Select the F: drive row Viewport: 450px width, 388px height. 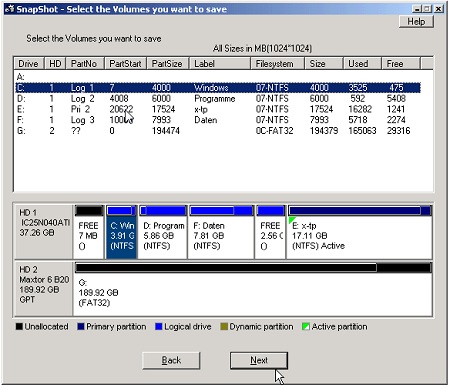(x=218, y=120)
